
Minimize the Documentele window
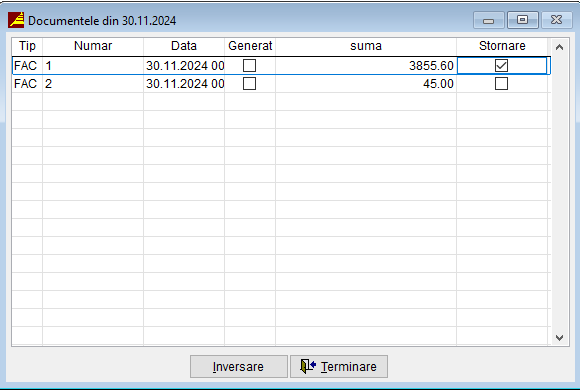click(x=488, y=20)
